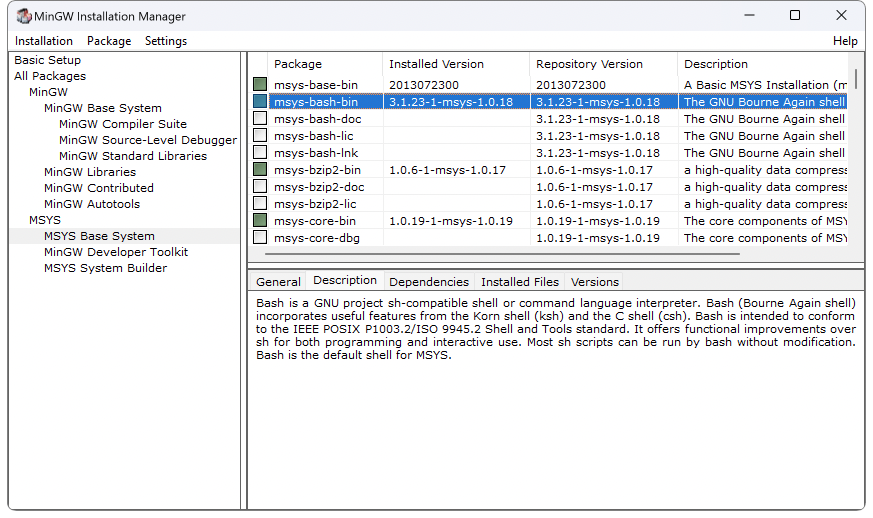This screenshot has width=873, height=518.
Task: Select the MSYS category in tree
Action: click(45, 220)
